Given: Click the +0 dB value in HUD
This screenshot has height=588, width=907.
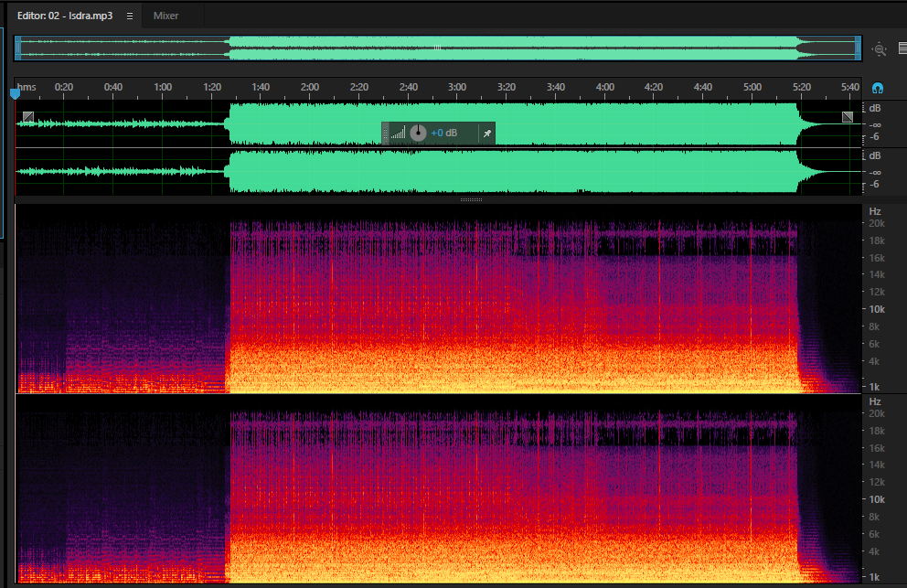Looking at the screenshot, I should tap(443, 134).
